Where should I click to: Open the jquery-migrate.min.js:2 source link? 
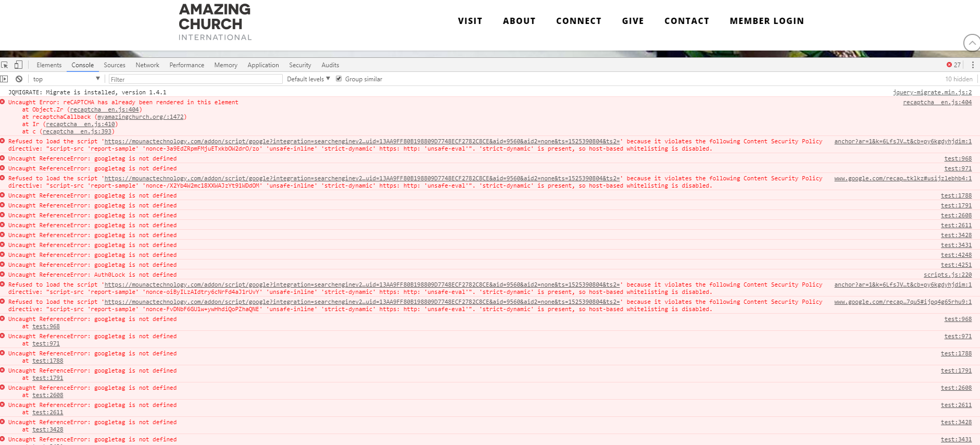click(932, 92)
